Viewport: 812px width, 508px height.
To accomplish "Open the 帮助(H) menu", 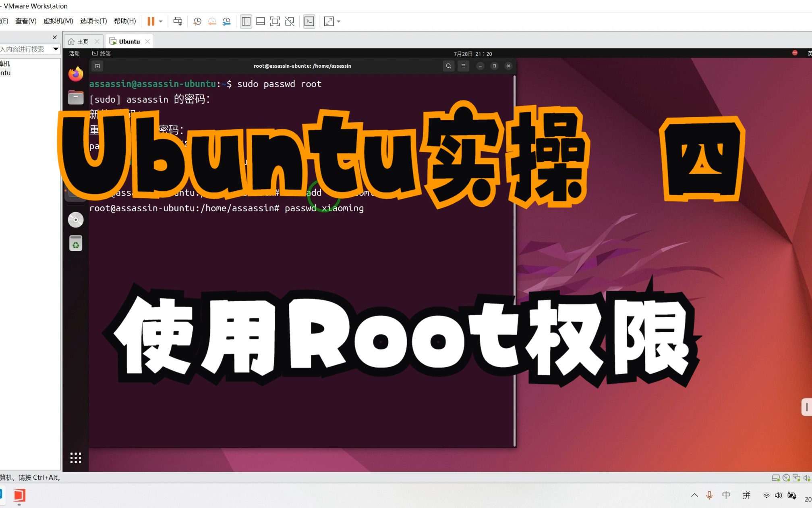I will 125,21.
